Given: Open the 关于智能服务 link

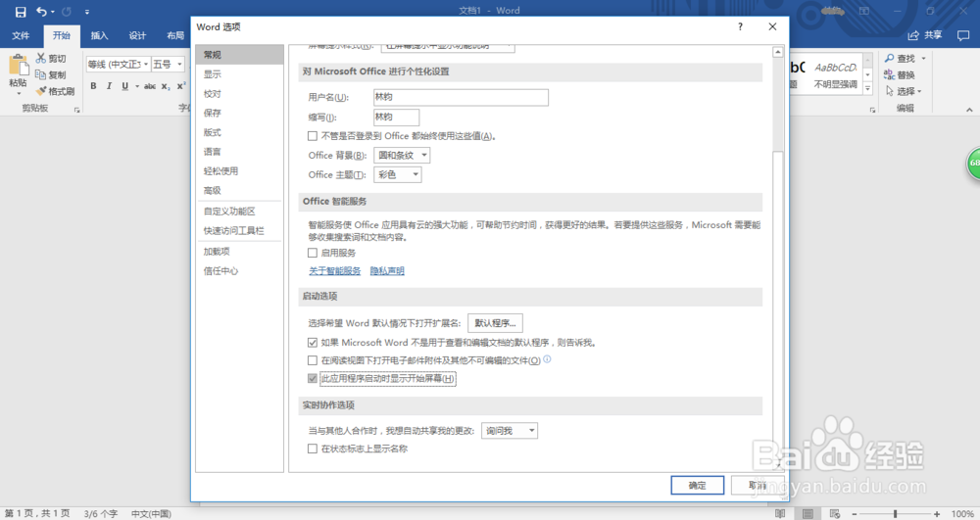Looking at the screenshot, I should click(x=335, y=271).
